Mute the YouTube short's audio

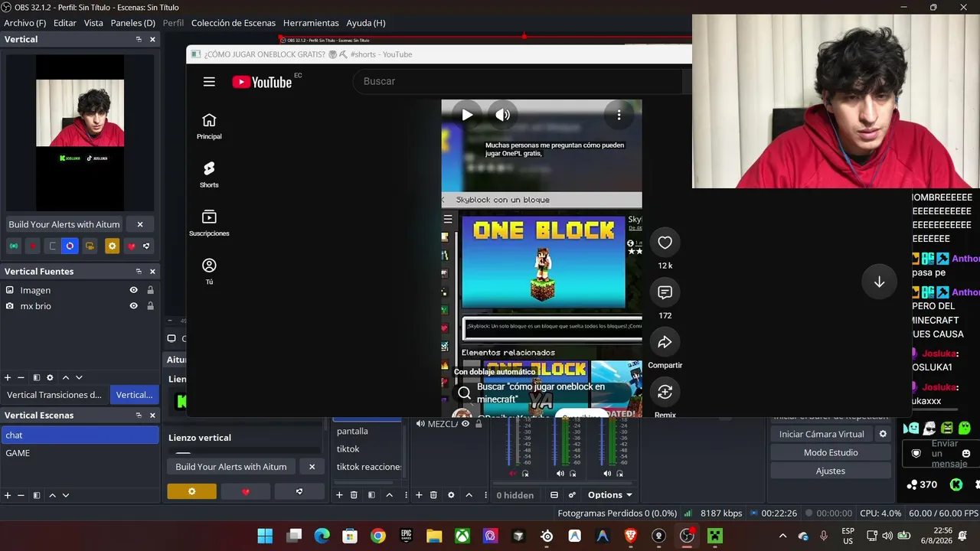pos(502,115)
